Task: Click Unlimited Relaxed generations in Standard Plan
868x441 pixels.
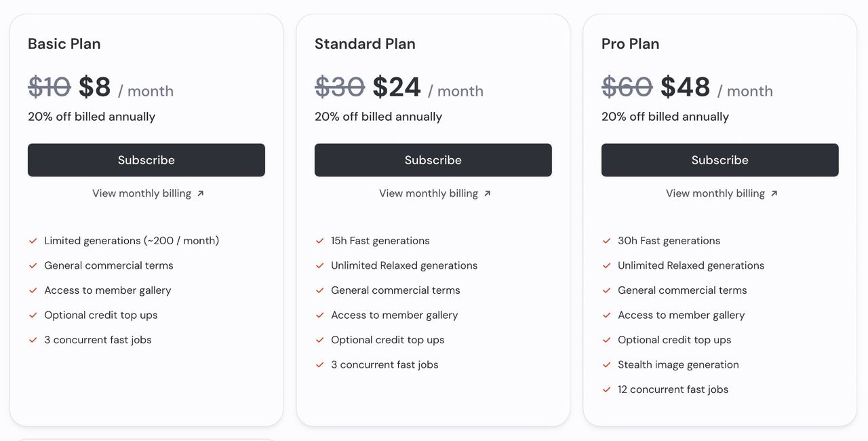Action: 404,265
